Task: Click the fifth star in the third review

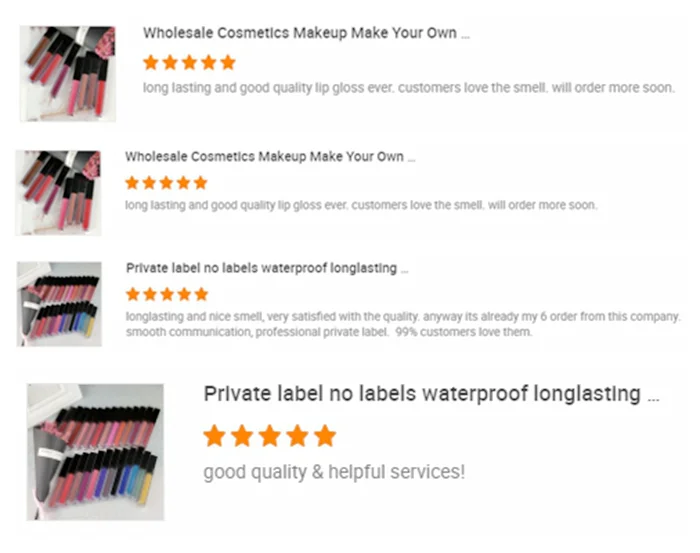Action: [x=201, y=294]
